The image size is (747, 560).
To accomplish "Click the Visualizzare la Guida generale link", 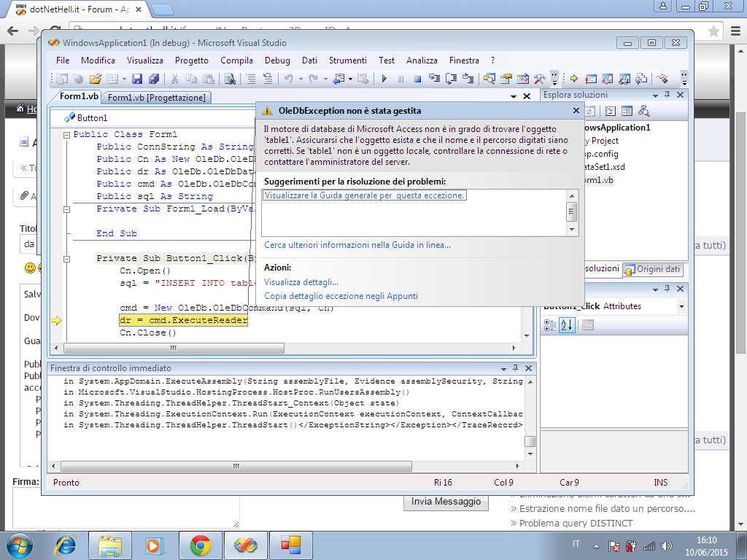I will [365, 195].
